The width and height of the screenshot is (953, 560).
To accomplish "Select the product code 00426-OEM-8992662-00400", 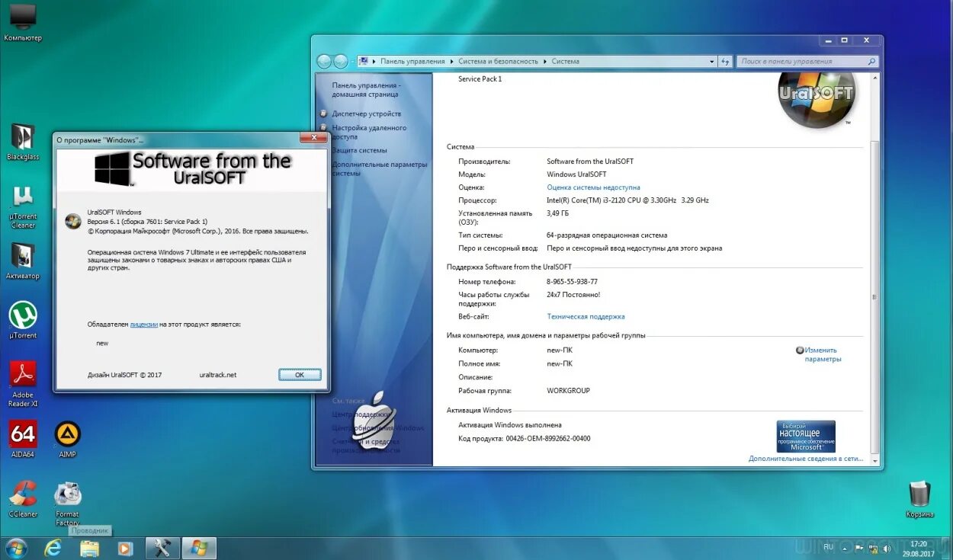I will pos(547,439).
